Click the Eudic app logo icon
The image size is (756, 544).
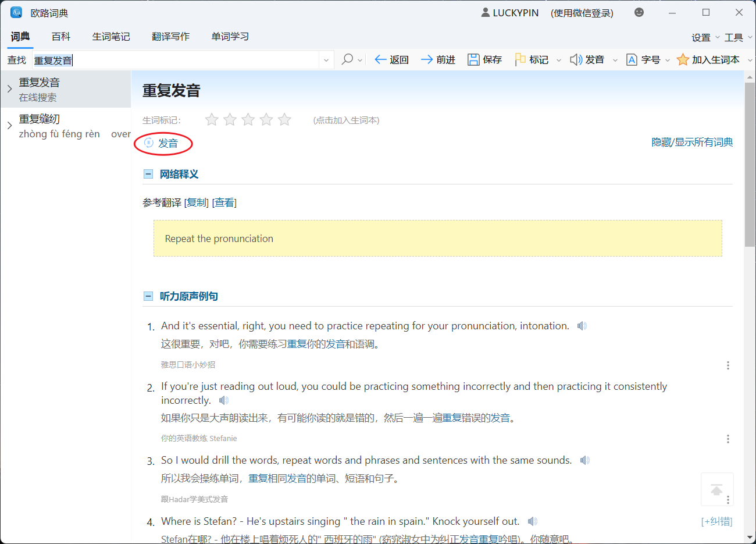click(16, 12)
